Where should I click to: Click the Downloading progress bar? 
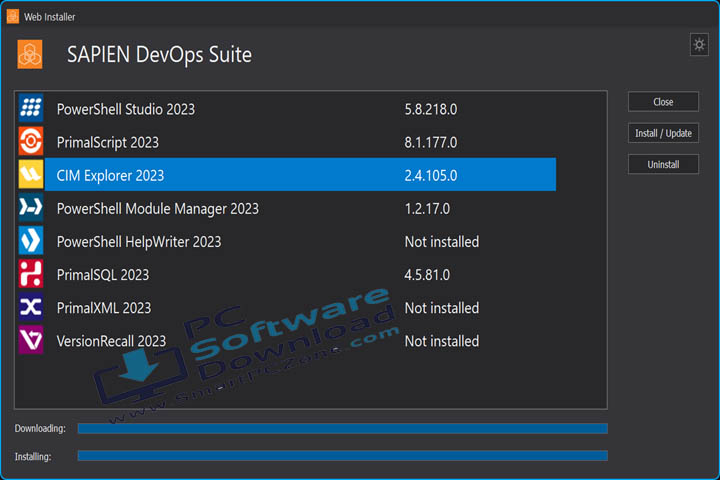pyautogui.click(x=343, y=429)
